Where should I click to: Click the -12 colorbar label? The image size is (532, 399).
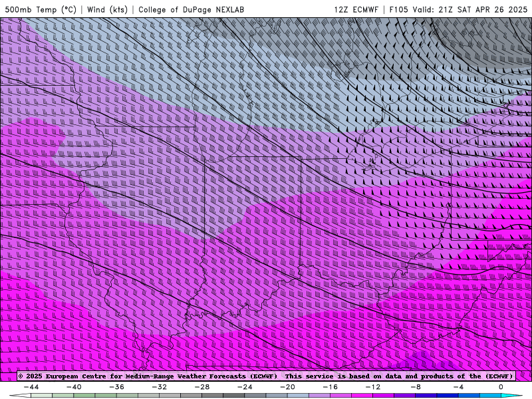(373, 387)
